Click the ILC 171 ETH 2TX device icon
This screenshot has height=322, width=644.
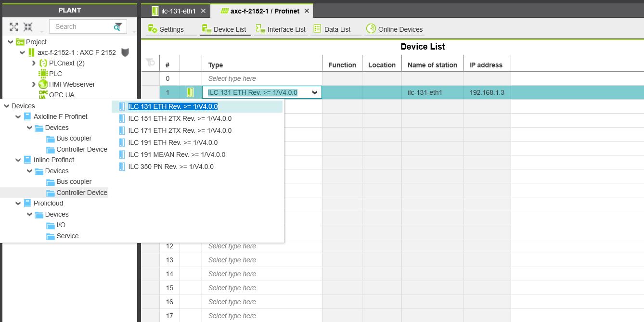pyautogui.click(x=122, y=130)
